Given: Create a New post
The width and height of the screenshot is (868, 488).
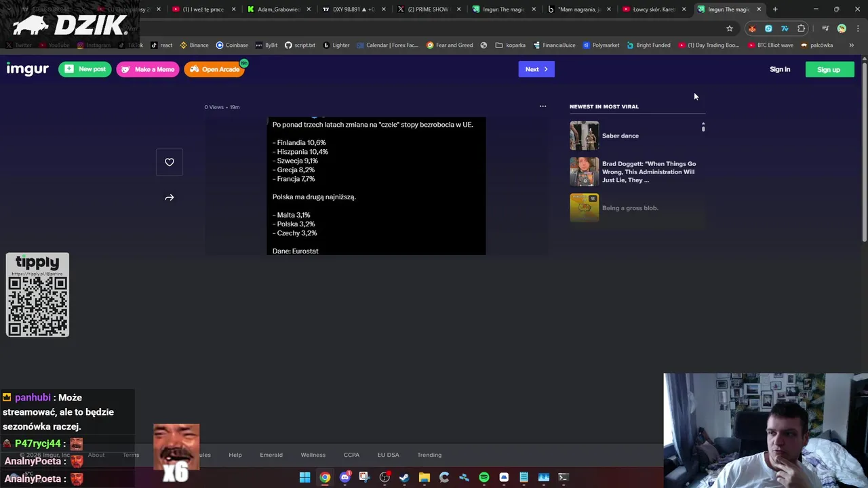Looking at the screenshot, I should (85, 69).
